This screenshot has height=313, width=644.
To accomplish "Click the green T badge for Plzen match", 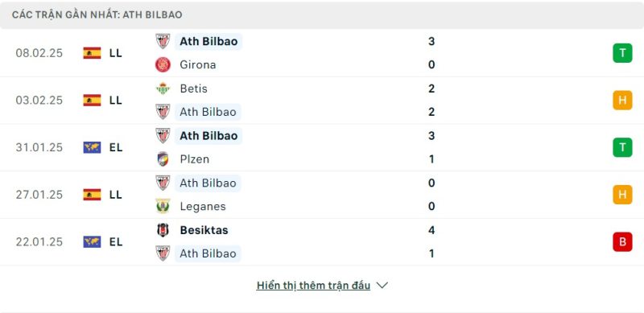I will pos(622,147).
